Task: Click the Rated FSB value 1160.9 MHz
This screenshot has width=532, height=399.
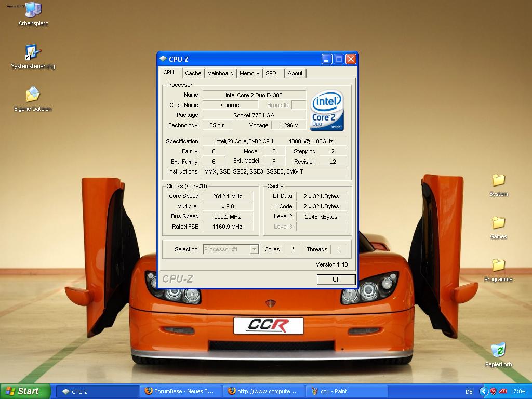Action: click(x=228, y=227)
